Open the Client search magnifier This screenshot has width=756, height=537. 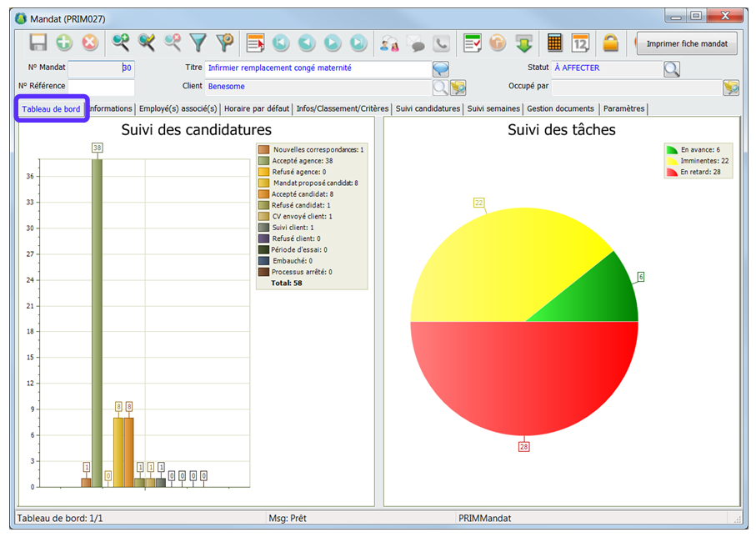(440, 87)
